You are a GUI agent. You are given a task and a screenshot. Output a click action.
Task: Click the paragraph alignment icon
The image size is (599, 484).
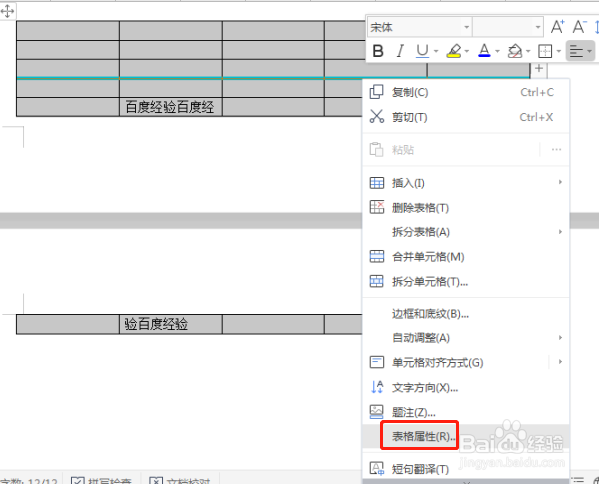point(576,51)
